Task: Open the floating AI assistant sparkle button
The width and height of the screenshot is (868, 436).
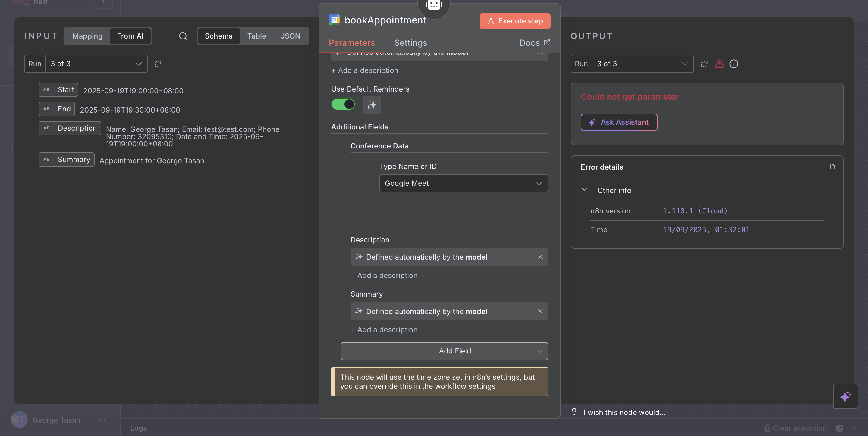Action: (x=845, y=396)
